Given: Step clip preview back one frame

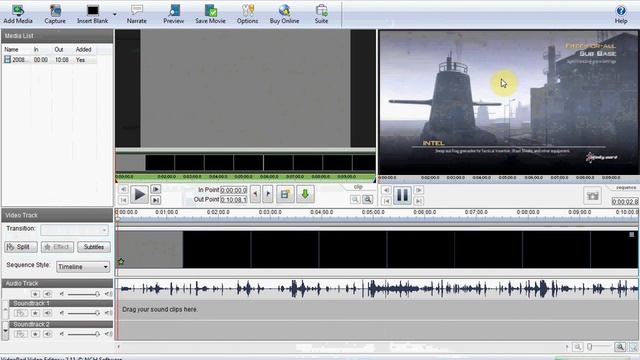Looking at the screenshot, I should coord(123,189).
